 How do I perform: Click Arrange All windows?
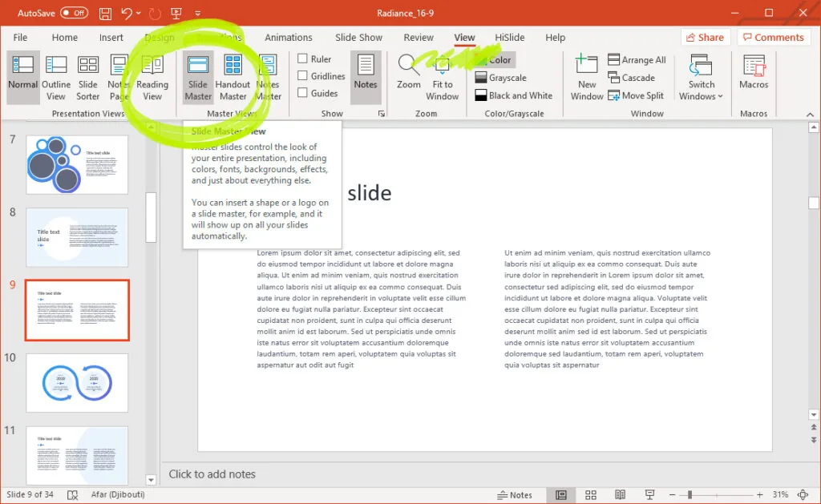coord(637,59)
